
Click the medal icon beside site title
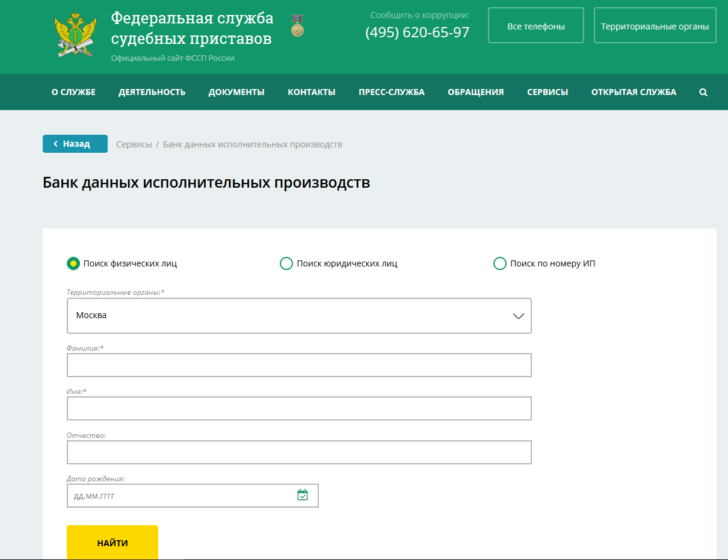(x=297, y=26)
